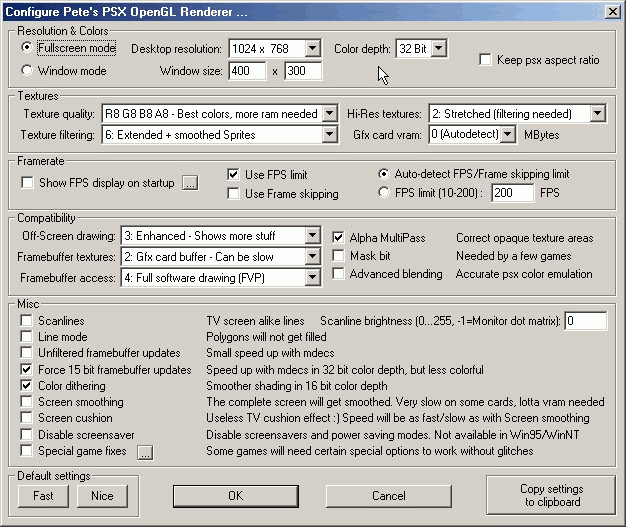The height and width of the screenshot is (527, 626).
Task: Click the 'Correct opaque texture areas' text
Action: click(525, 238)
